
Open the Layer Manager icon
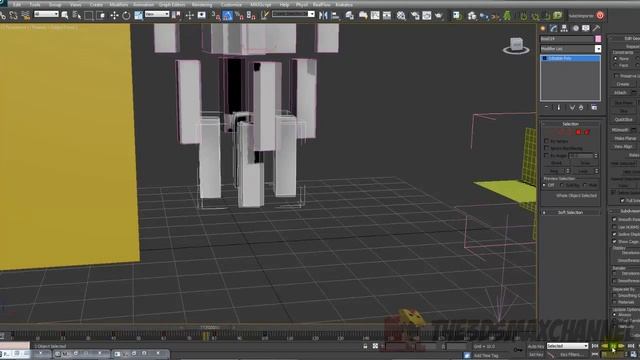point(350,16)
